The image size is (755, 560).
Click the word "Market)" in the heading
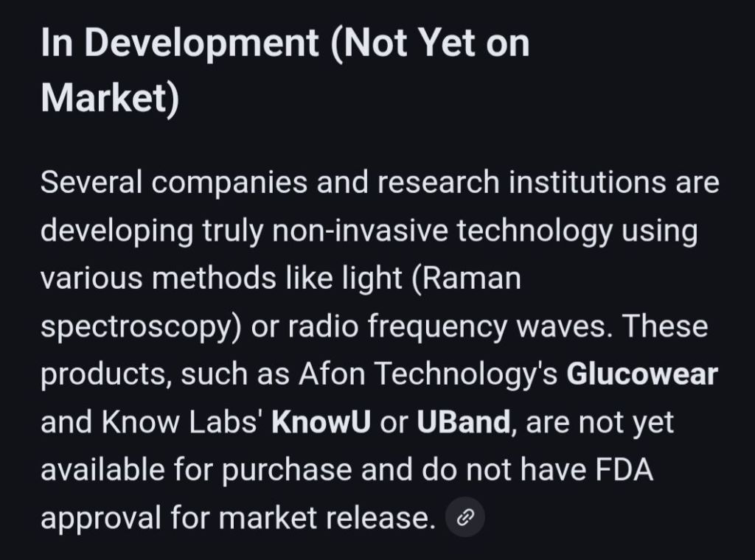110,98
